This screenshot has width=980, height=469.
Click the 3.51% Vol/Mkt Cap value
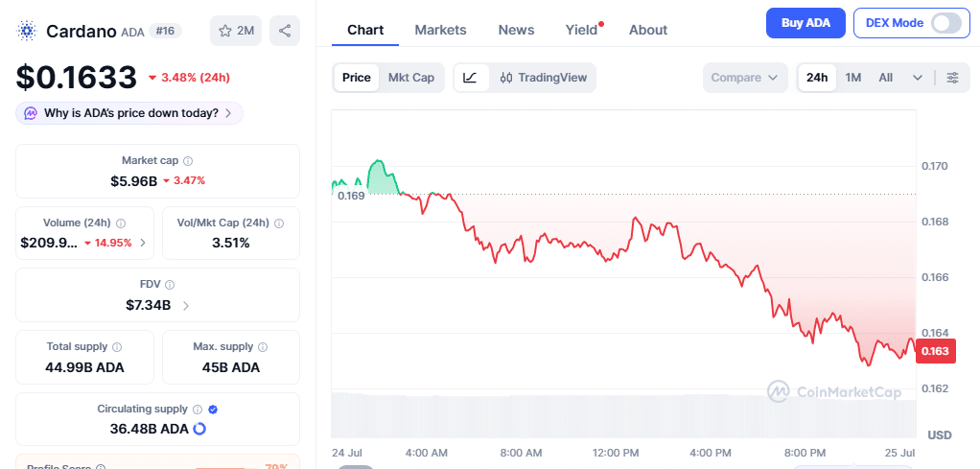pos(231,243)
